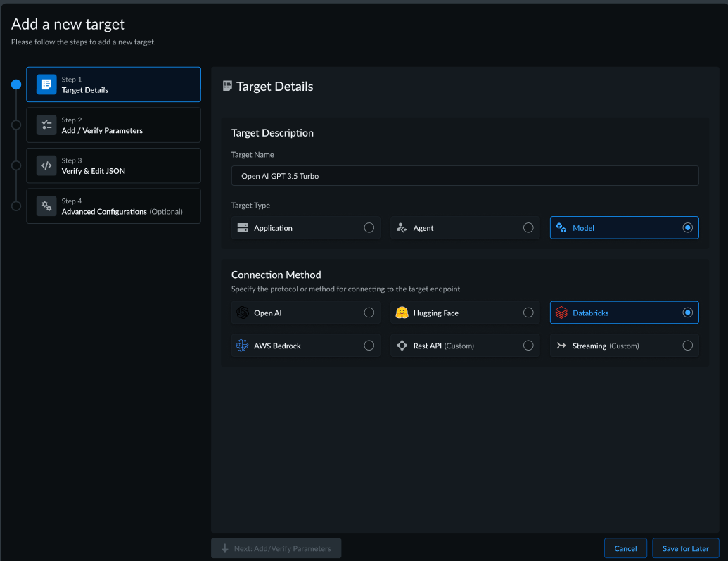This screenshot has width=728, height=561.
Task: Click the Hugging Face emoji icon
Action: tap(402, 313)
